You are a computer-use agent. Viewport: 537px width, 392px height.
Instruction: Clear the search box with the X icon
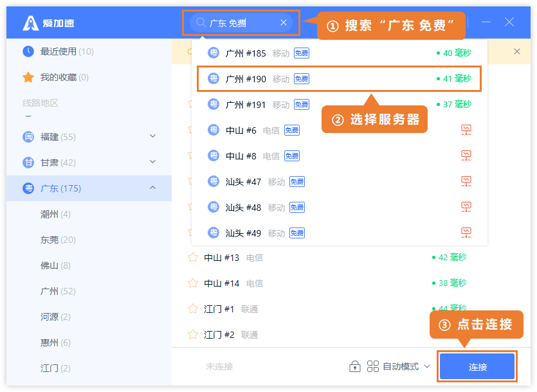coord(284,22)
